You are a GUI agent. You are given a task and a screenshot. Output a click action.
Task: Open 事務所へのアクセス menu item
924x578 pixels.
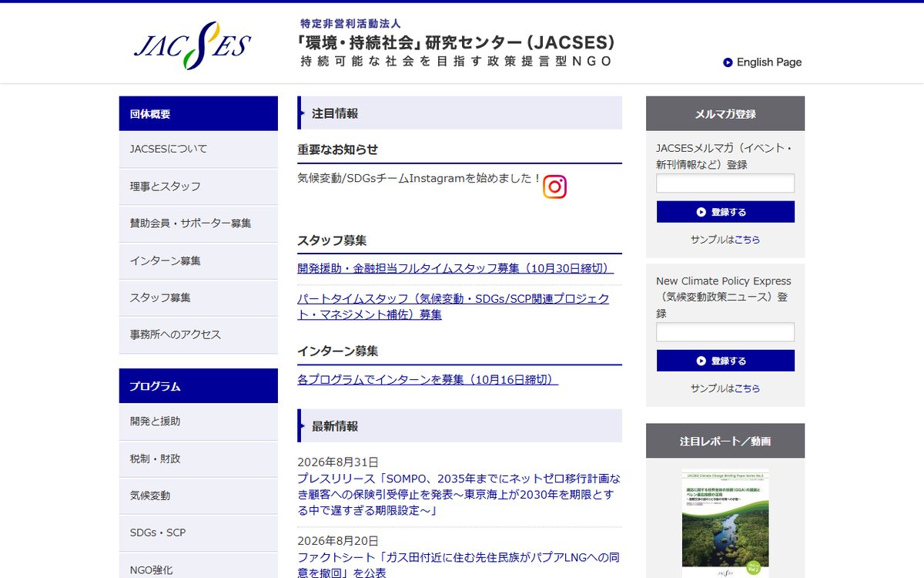(198, 334)
